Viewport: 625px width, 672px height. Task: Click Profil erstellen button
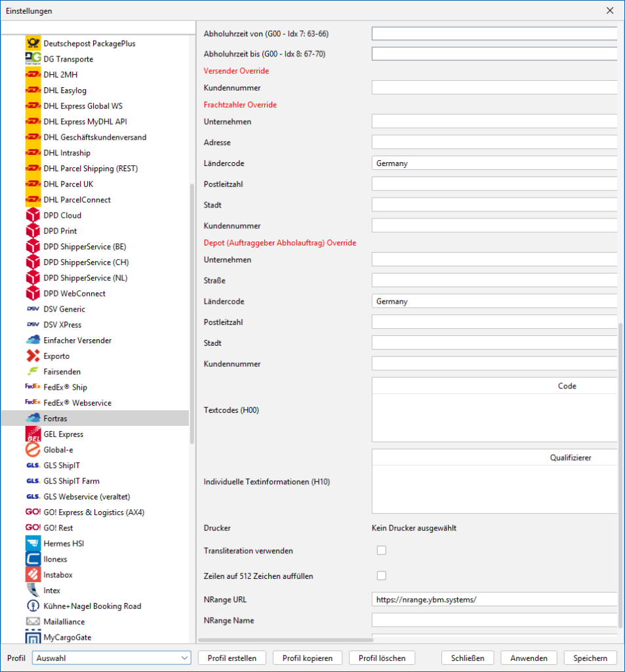point(232,658)
